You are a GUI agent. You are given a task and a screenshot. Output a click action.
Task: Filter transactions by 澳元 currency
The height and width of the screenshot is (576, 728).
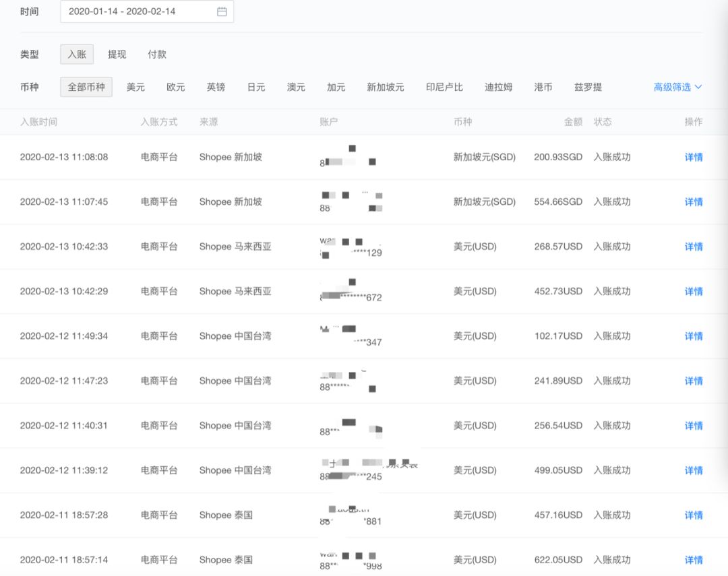(x=295, y=87)
